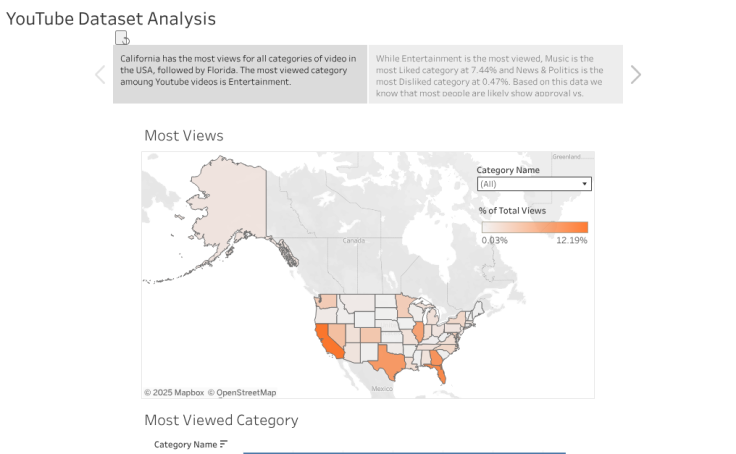Click the Most Viewed Category title
Image resolution: width=736 pixels, height=454 pixels.
click(x=221, y=420)
